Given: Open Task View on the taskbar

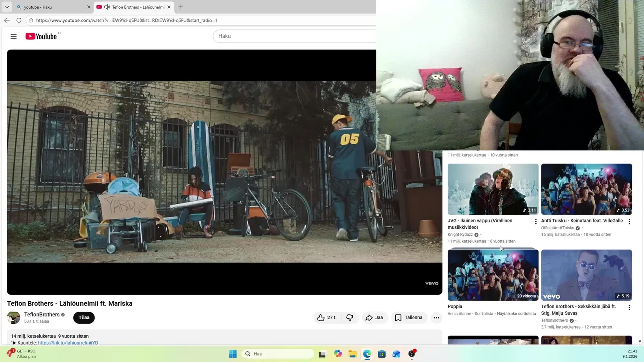Looking at the screenshot, I should [x=323, y=354].
